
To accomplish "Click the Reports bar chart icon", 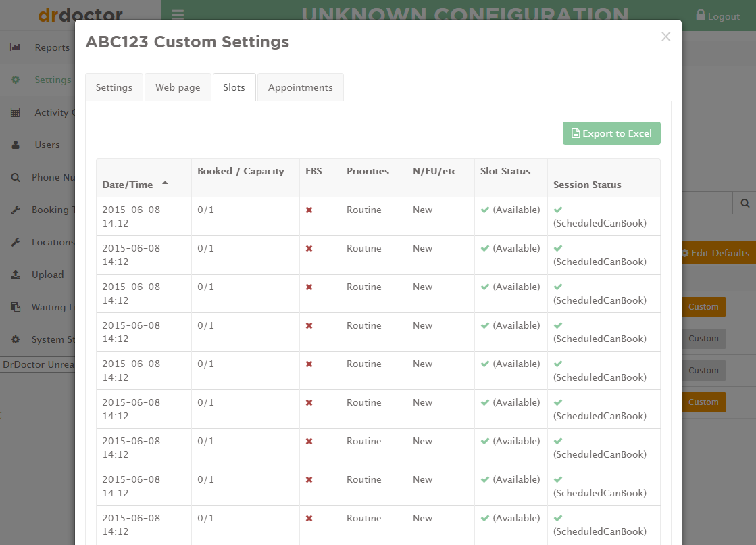I will [16, 47].
